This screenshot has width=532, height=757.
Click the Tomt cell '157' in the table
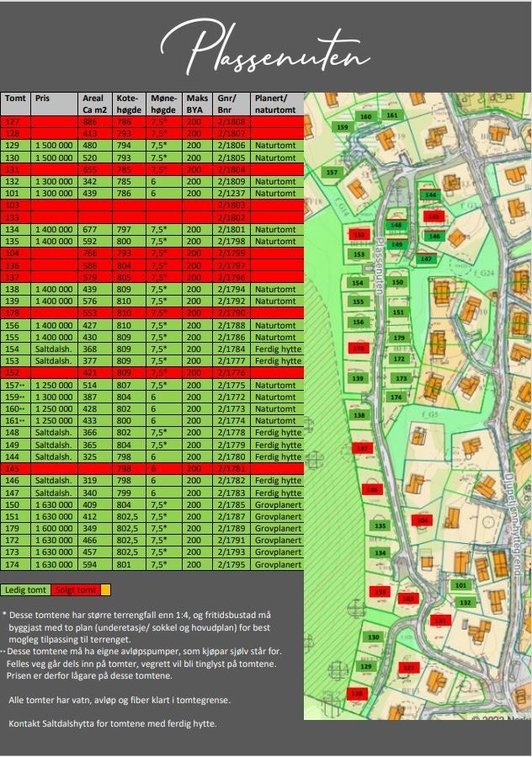15,386
